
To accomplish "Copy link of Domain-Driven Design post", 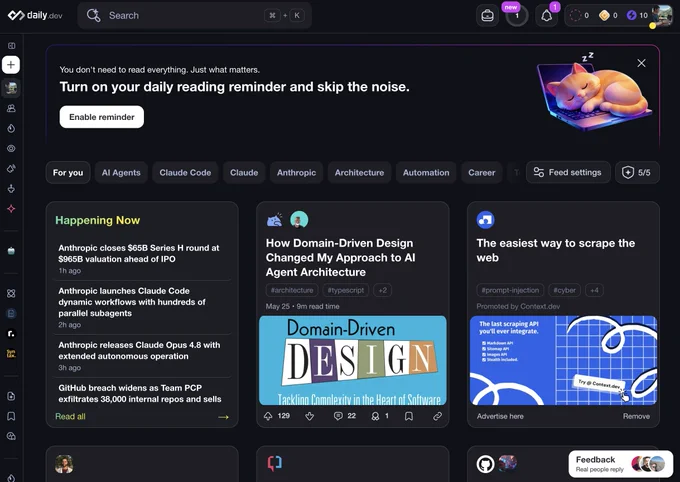I will point(437,416).
